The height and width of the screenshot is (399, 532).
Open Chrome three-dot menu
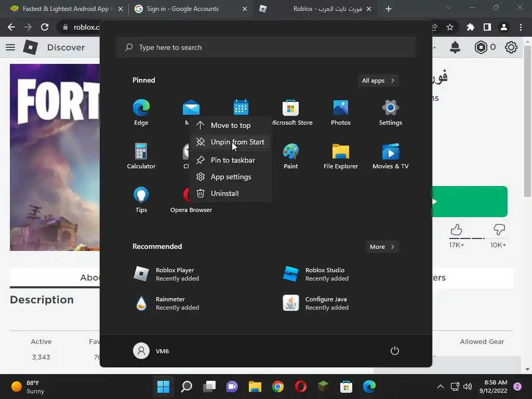521,27
